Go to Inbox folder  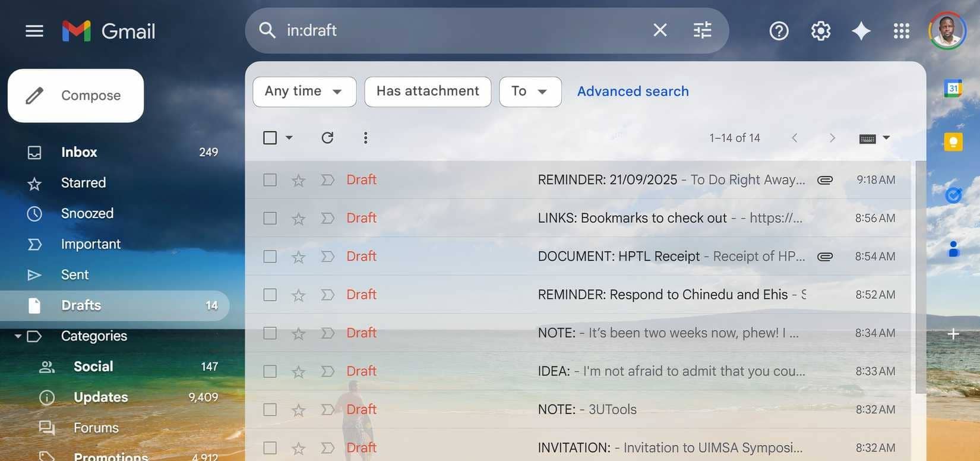tap(115, 152)
